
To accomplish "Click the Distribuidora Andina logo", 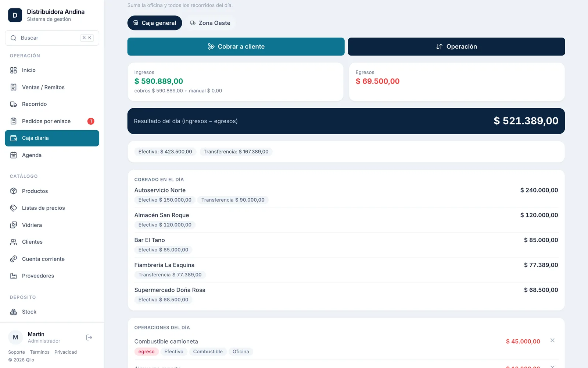I will tap(15, 15).
